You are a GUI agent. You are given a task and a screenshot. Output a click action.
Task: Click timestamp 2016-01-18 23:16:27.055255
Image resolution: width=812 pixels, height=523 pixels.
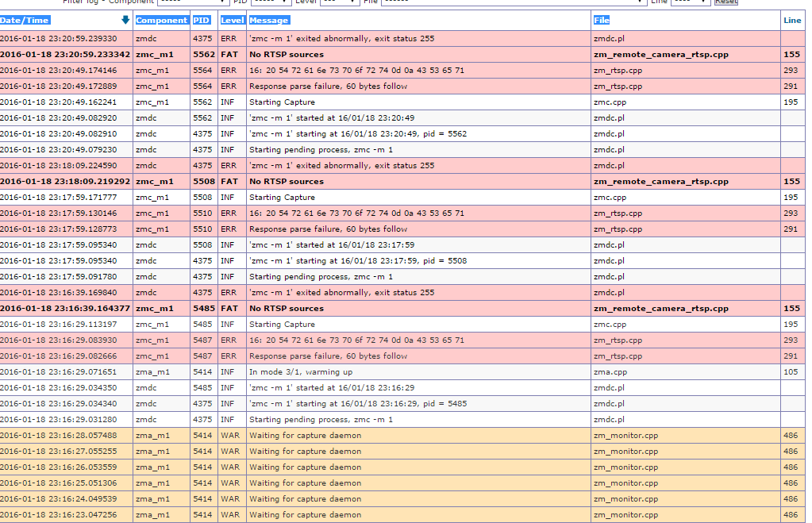click(x=59, y=451)
